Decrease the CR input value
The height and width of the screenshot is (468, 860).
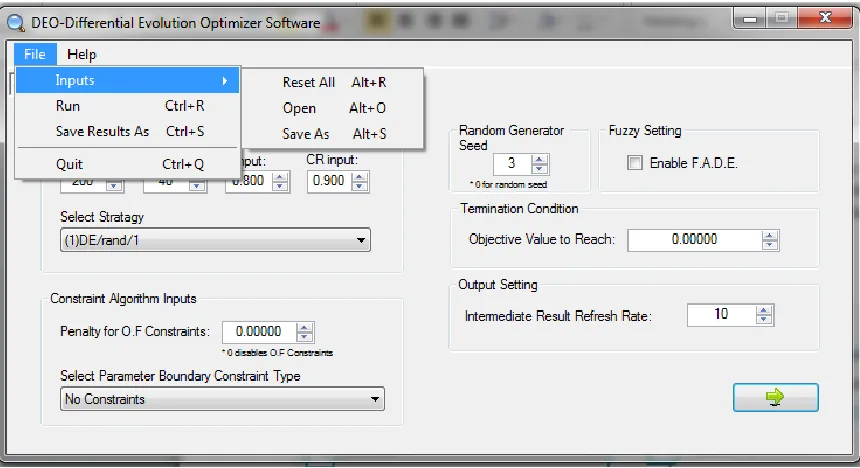pos(360,186)
